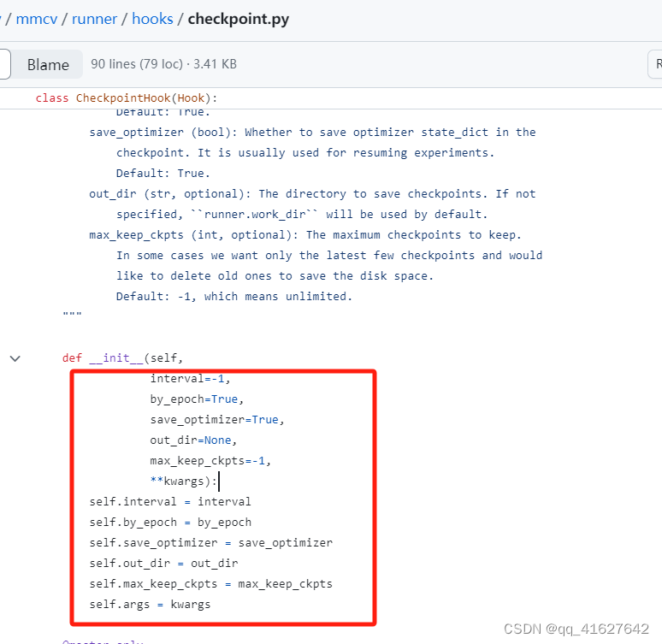Click the '**kwargs):' line
The width and height of the screenshot is (662, 644).
(x=184, y=481)
